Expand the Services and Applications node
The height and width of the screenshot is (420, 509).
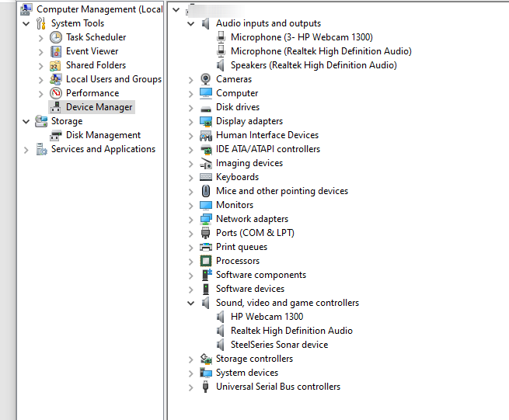click(27, 149)
